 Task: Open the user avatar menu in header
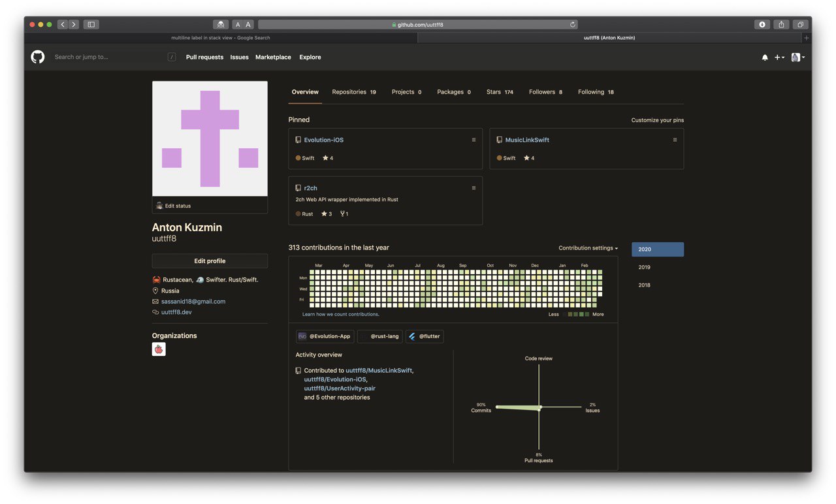pyautogui.click(x=798, y=57)
